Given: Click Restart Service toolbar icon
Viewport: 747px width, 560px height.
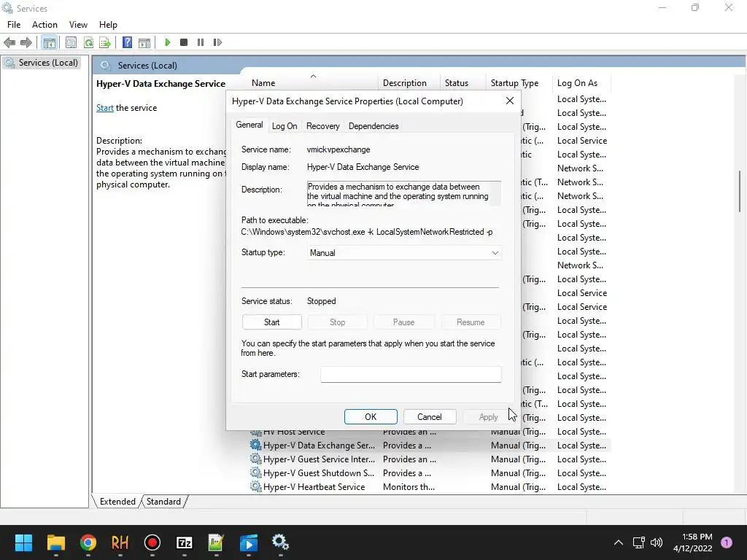Looking at the screenshot, I should [x=217, y=42].
